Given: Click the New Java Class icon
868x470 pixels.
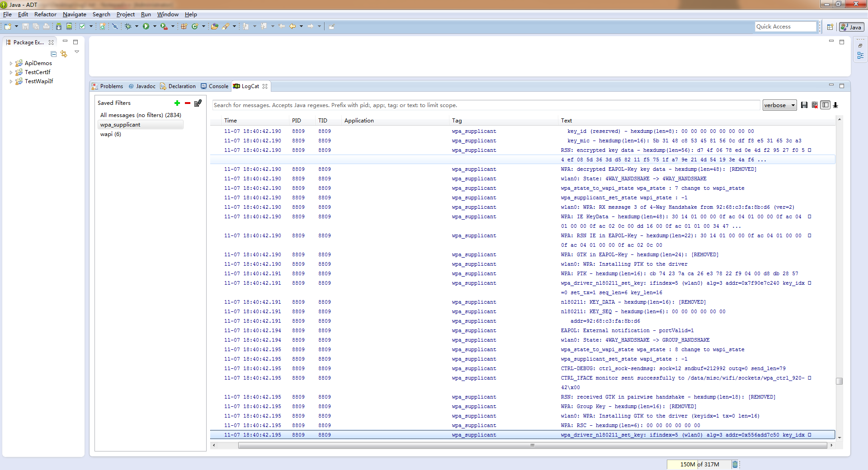Looking at the screenshot, I should tap(195, 27).
